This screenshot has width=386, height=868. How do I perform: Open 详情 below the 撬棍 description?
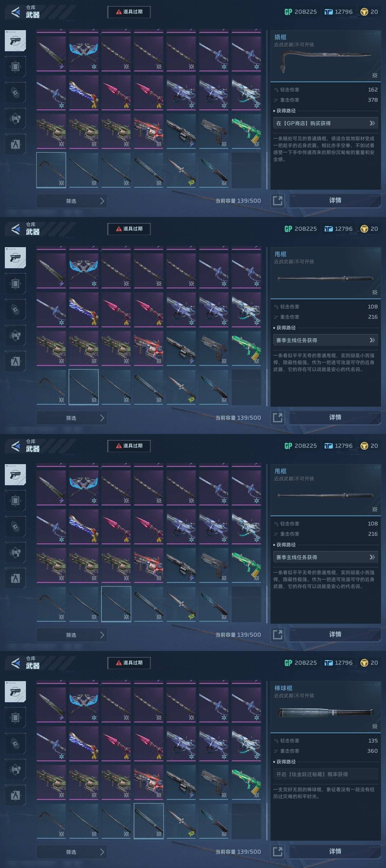[x=335, y=200]
